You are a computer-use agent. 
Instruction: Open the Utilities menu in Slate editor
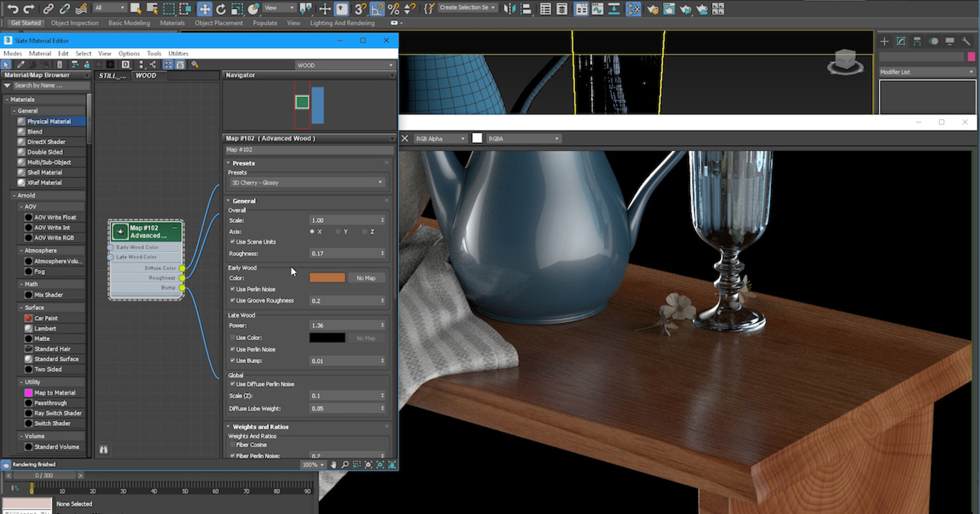[178, 53]
